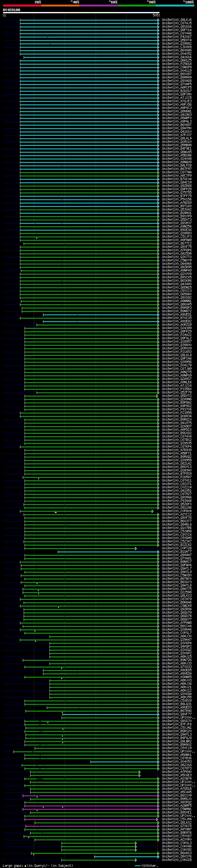This screenshot has height=868, width=197.
Task: Select hit UniRef100_Q41610
Action: (176, 131)
